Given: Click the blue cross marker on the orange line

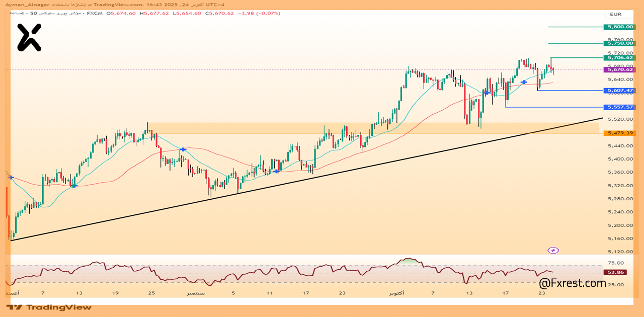Looking at the screenshot, I should pos(184,149).
